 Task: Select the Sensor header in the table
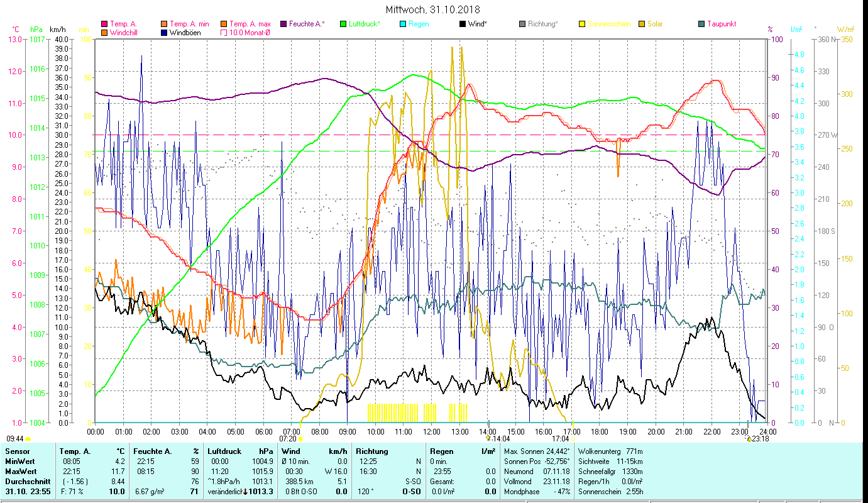tap(17, 451)
